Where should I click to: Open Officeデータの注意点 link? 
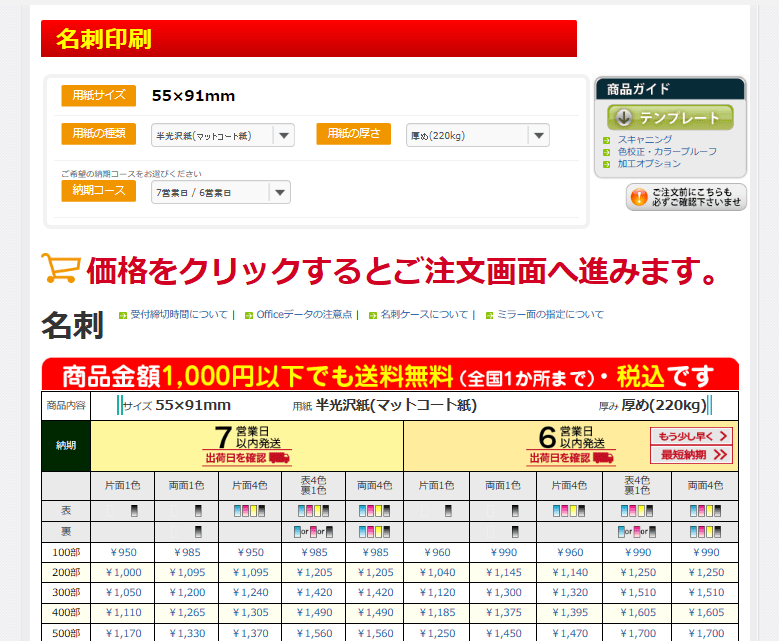pos(304,314)
